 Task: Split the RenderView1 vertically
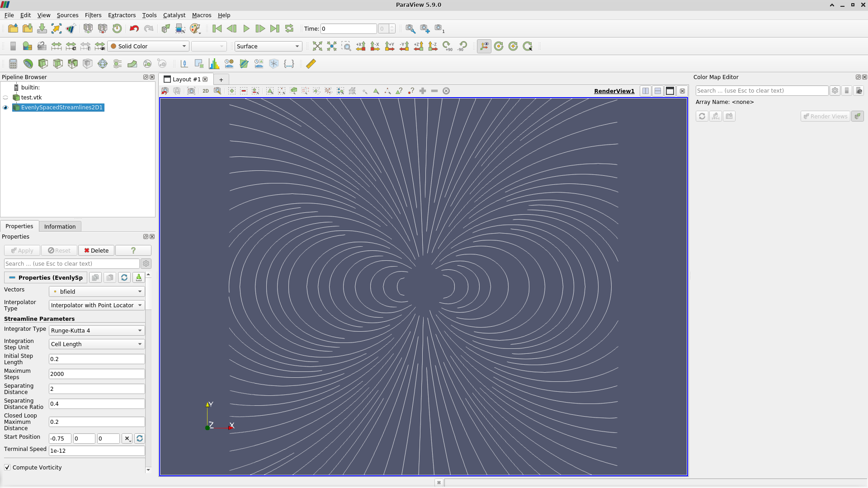point(658,91)
